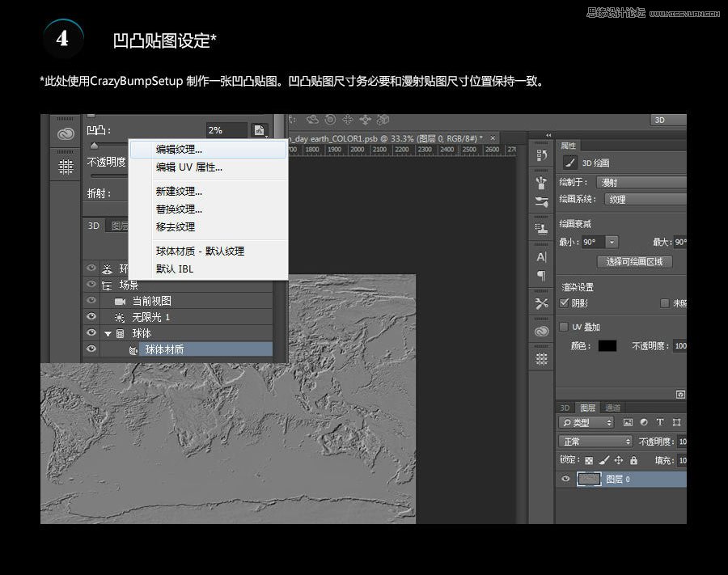Choose 默认 IBL from the menu

point(209,268)
